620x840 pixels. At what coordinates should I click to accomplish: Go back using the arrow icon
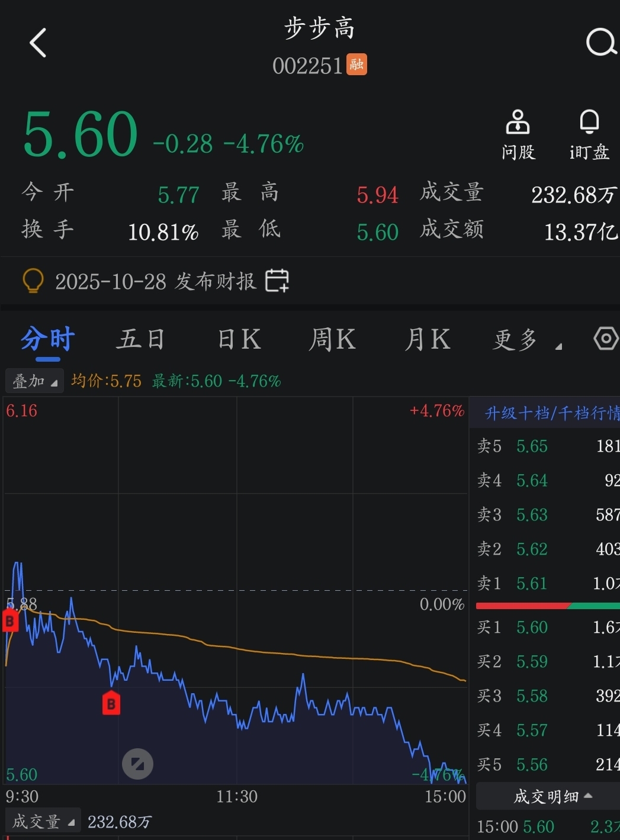pos(38,43)
